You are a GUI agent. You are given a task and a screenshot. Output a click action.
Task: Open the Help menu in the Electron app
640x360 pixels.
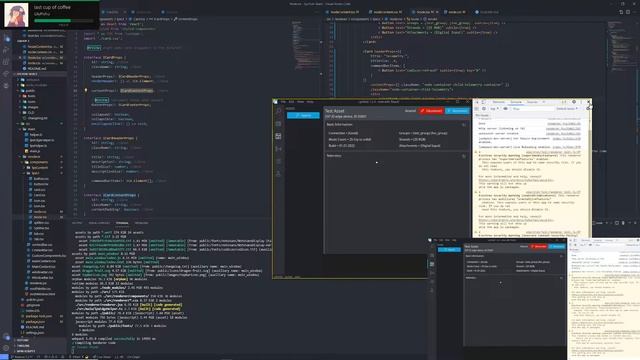[x=310, y=102]
